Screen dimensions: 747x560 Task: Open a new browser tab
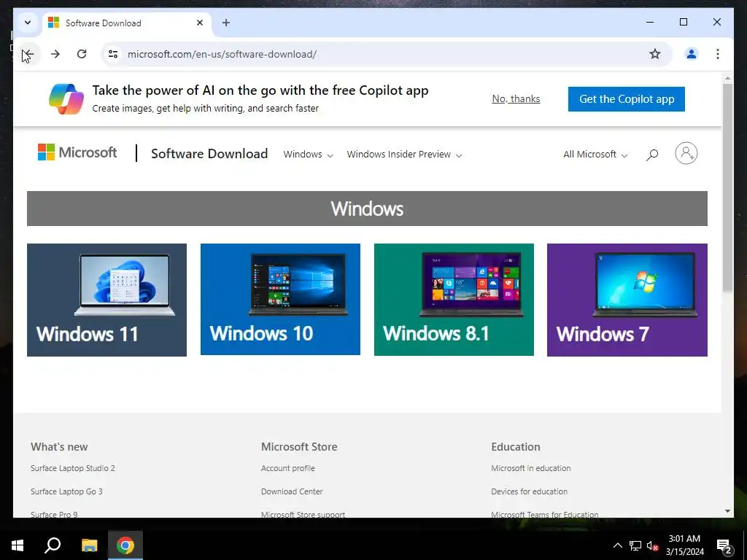[226, 23]
